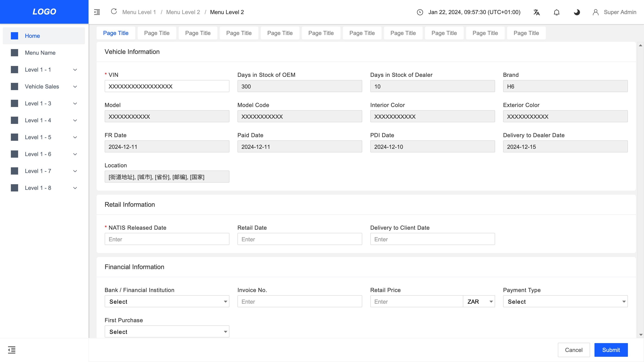Expand Level 1 - 5 chevron
644x362 pixels.
coord(75,137)
